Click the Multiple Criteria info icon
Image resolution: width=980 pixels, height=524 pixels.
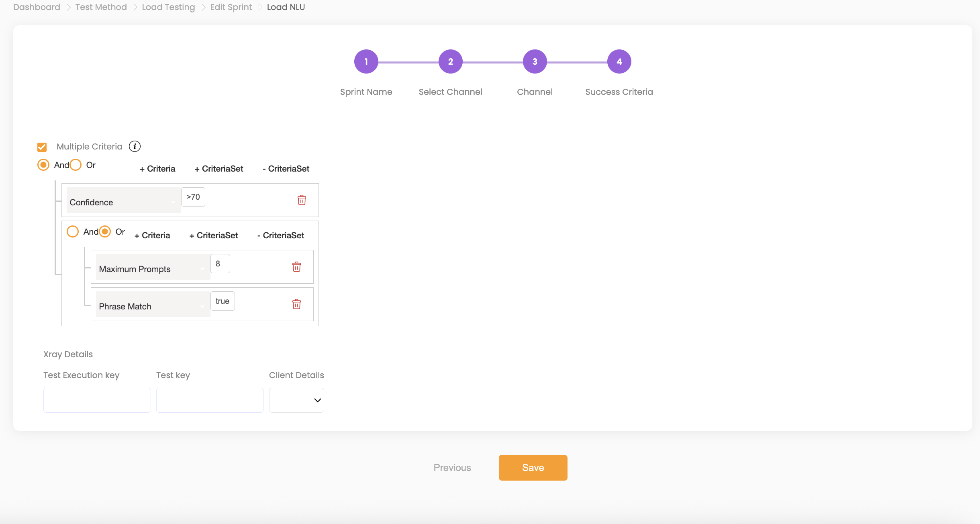coord(135,146)
